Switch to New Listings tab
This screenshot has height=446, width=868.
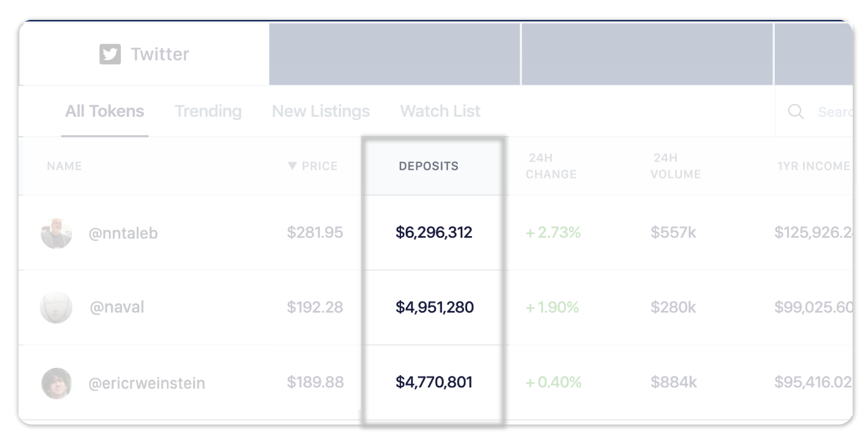coord(321,111)
